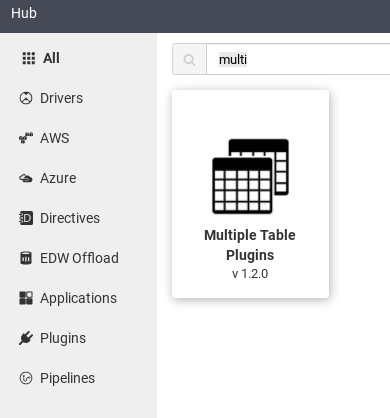Click the Plugins plug icon
The image size is (390, 418).
click(x=26, y=338)
